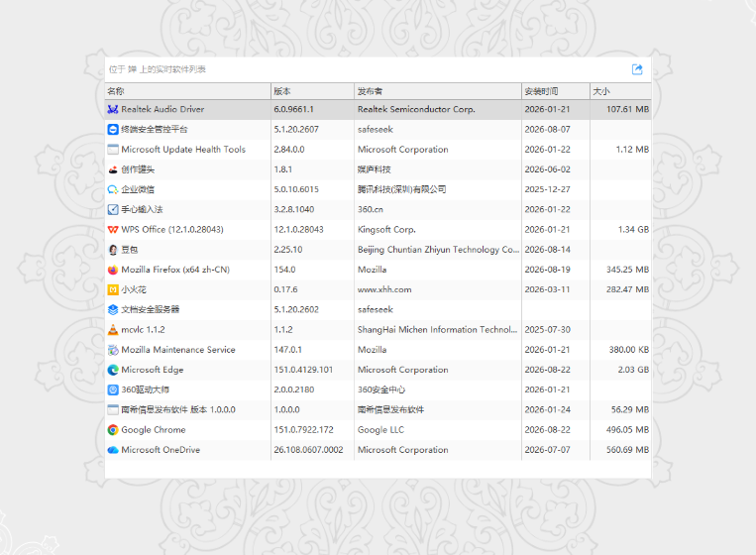The height and width of the screenshot is (555, 756).
Task: Click the 创作罐头 app icon
Action: tap(113, 169)
